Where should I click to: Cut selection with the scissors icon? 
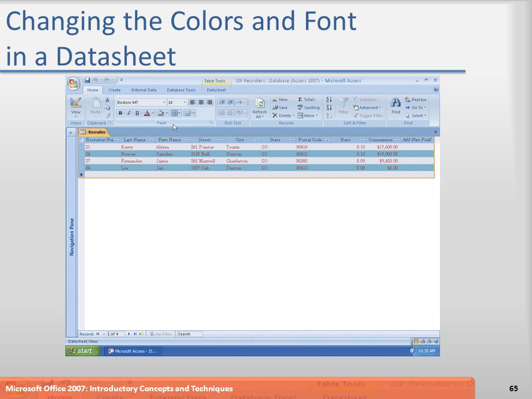107,99
